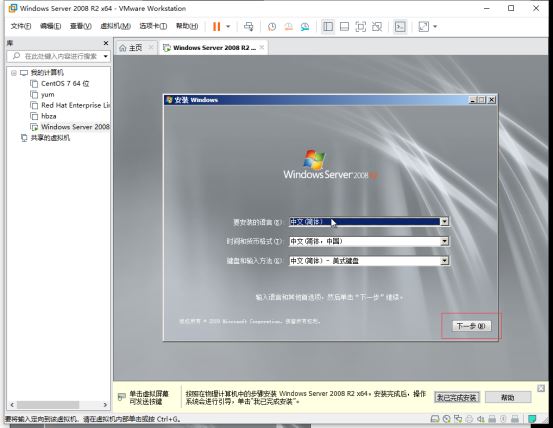Click the 帮助 button in the install bar
Screen dimensions: 553x428
pos(508,398)
